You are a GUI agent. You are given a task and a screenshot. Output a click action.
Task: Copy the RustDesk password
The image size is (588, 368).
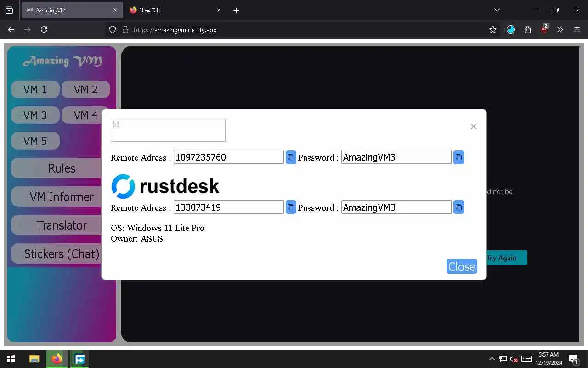tap(458, 207)
